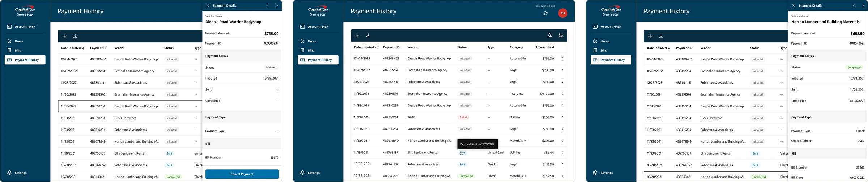
Task: Expand the 01/02/2022 $205.00 Legal row chevron
Action: click(562, 70)
